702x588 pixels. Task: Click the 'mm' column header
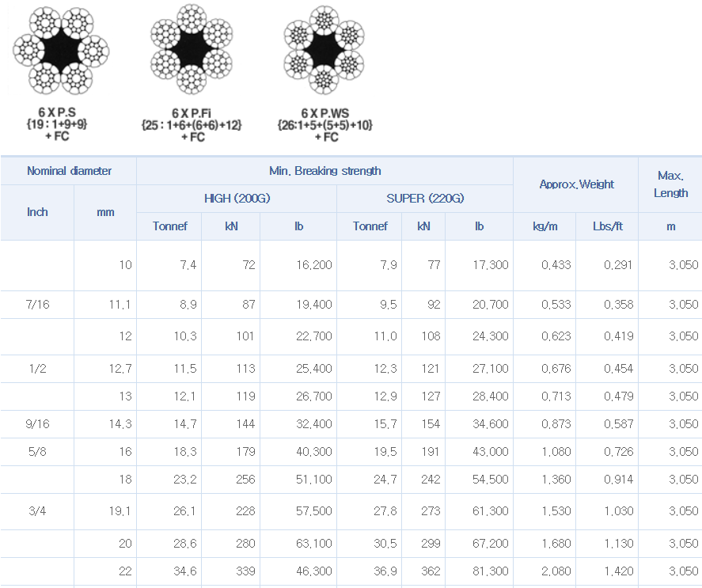coord(105,212)
